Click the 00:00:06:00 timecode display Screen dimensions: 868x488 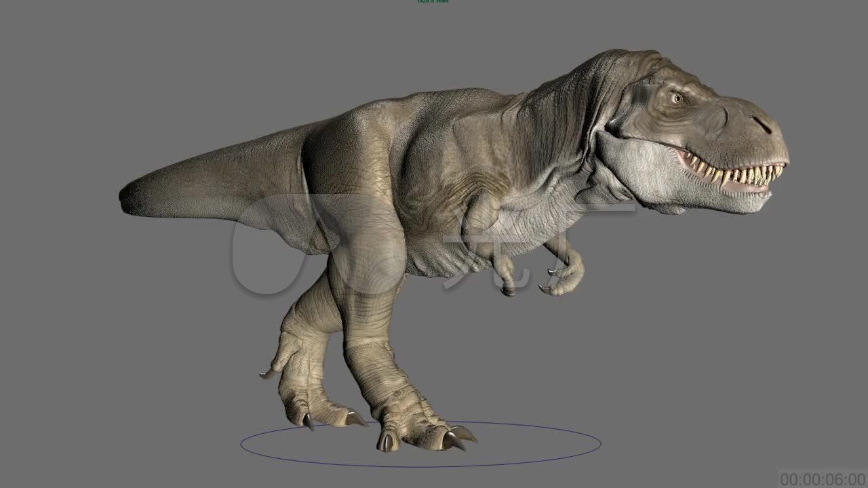pyautogui.click(x=823, y=480)
